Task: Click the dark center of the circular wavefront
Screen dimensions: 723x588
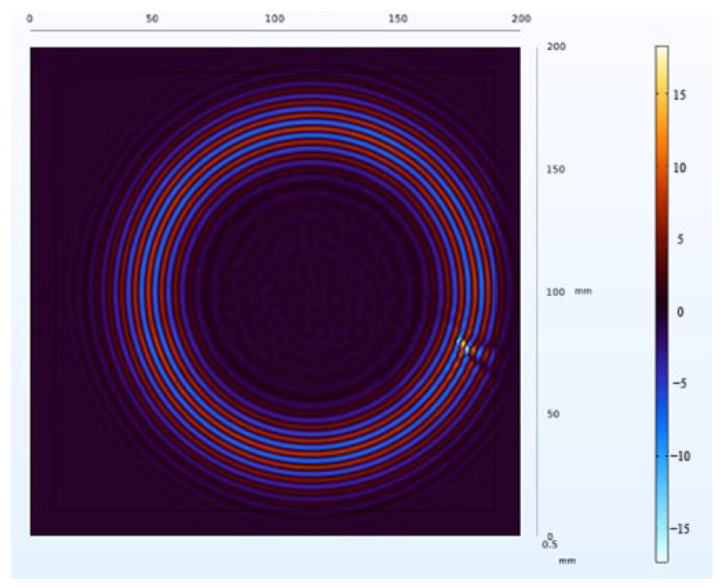Action: [x=312, y=292]
